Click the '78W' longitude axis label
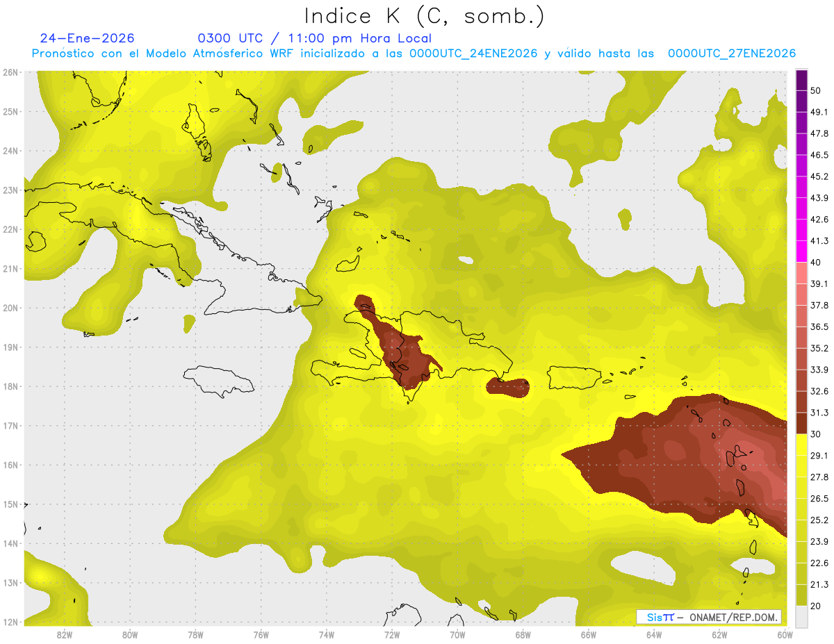 point(195,634)
